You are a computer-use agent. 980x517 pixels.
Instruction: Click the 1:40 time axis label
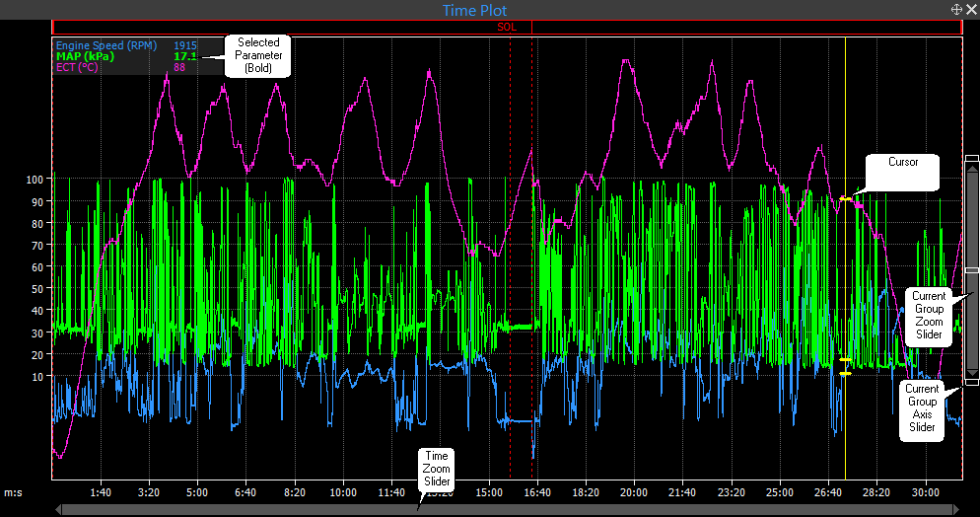101,492
